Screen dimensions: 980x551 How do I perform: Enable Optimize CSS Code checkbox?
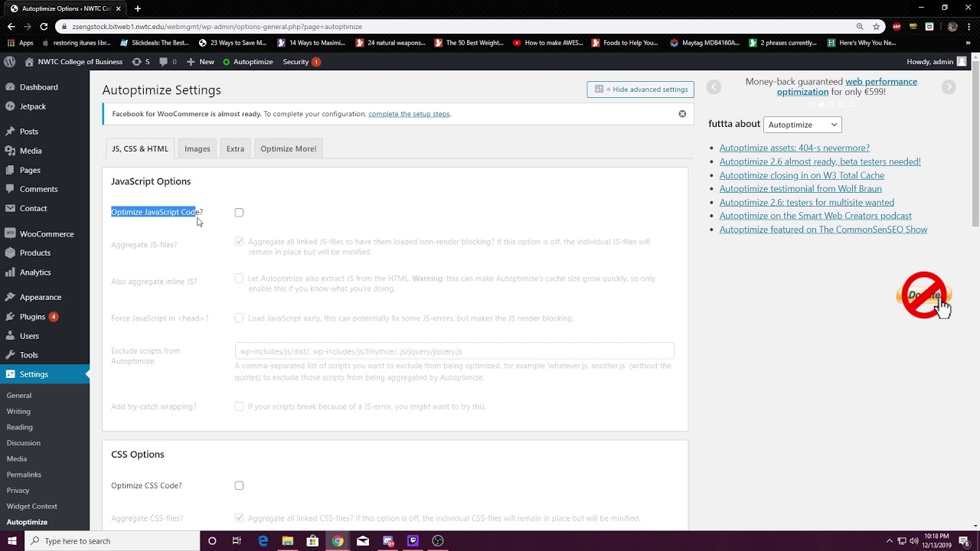click(x=239, y=486)
